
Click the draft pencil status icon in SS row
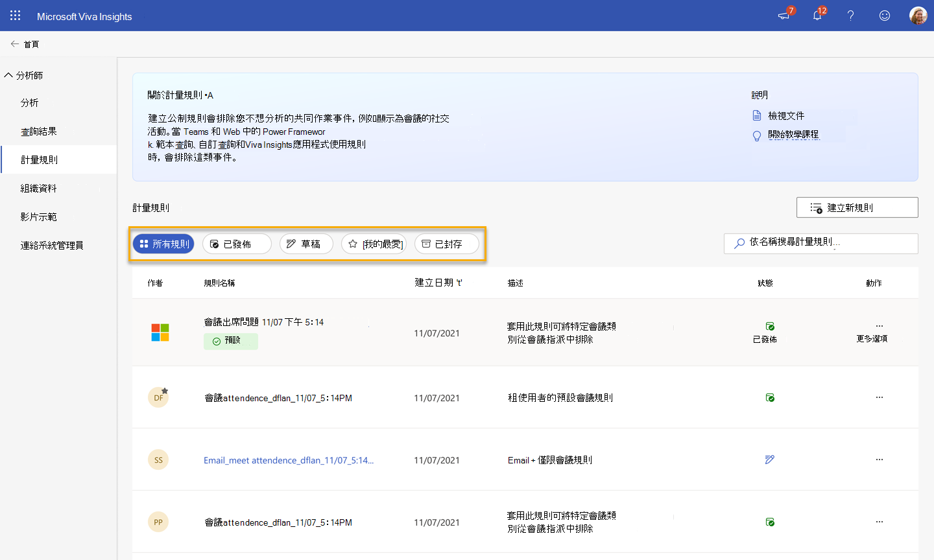pos(770,460)
